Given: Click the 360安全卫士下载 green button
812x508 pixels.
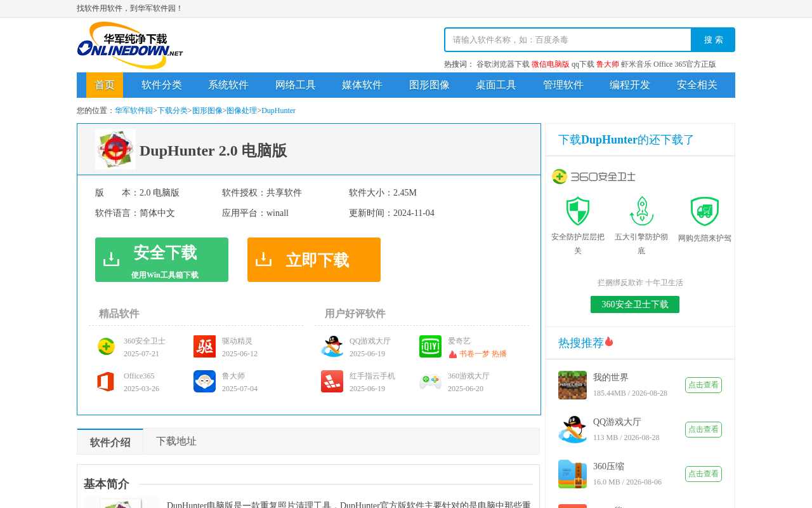Looking at the screenshot, I should (635, 305).
